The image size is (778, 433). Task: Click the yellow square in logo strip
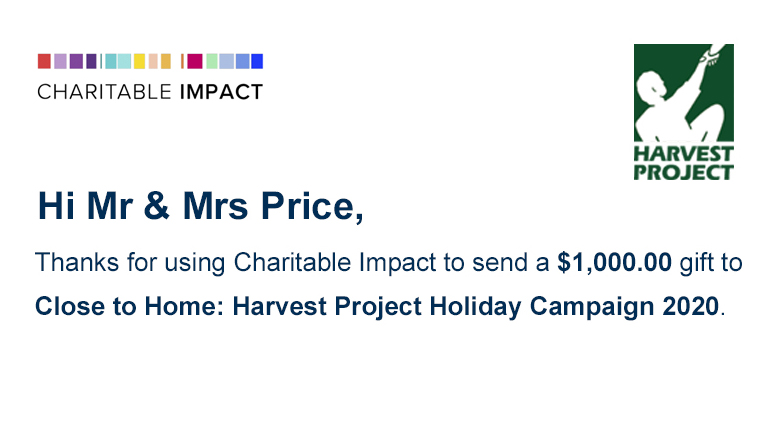tap(139, 62)
